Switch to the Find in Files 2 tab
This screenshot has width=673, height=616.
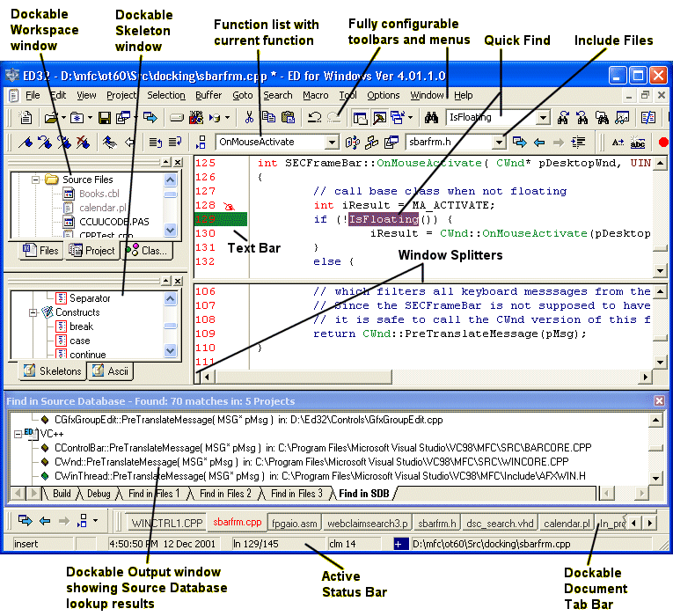tap(225, 494)
